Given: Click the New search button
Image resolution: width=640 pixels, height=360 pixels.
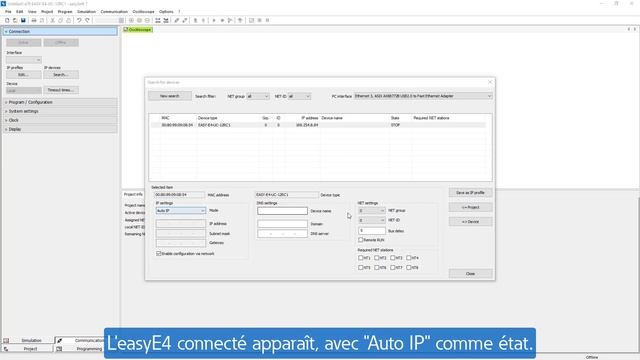Looking at the screenshot, I should coord(170,96).
